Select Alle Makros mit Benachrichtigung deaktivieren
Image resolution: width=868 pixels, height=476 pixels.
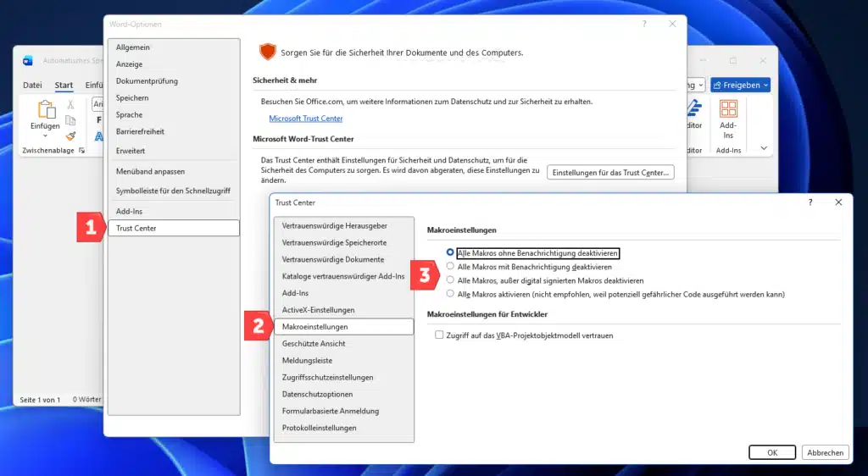450,266
